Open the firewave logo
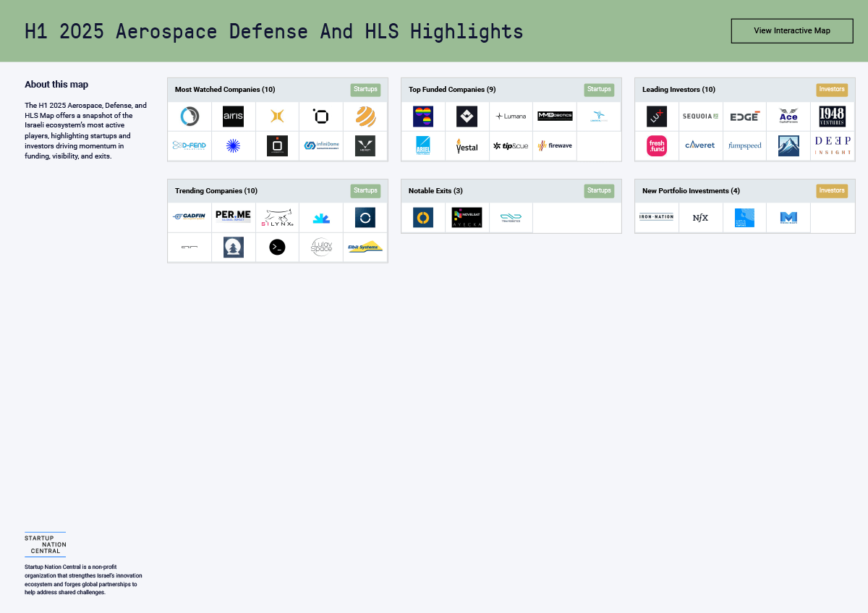Screen dimensions: 868x613 pyautogui.click(x=555, y=145)
